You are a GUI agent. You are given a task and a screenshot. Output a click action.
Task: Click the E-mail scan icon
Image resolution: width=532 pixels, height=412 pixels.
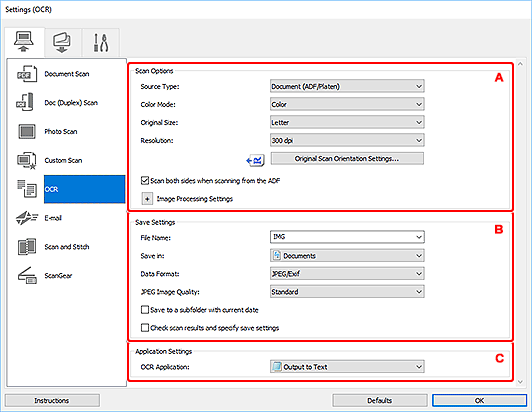[x=26, y=218]
